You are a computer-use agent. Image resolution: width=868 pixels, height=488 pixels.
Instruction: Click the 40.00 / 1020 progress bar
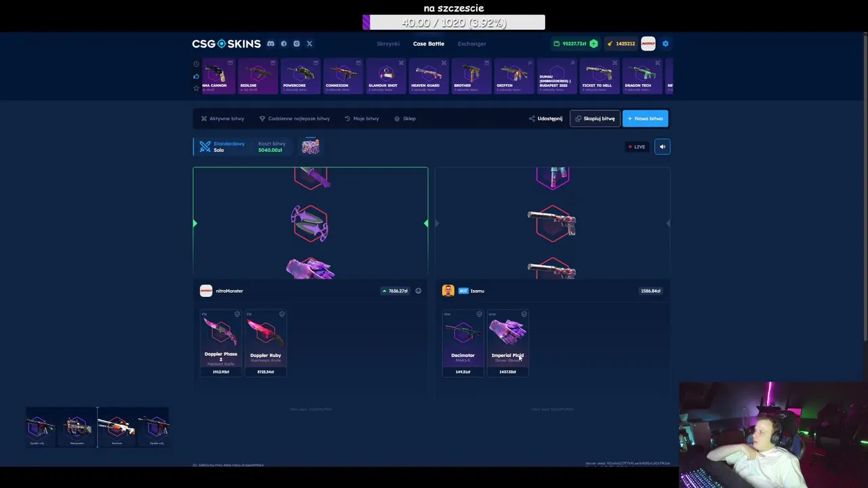454,22
